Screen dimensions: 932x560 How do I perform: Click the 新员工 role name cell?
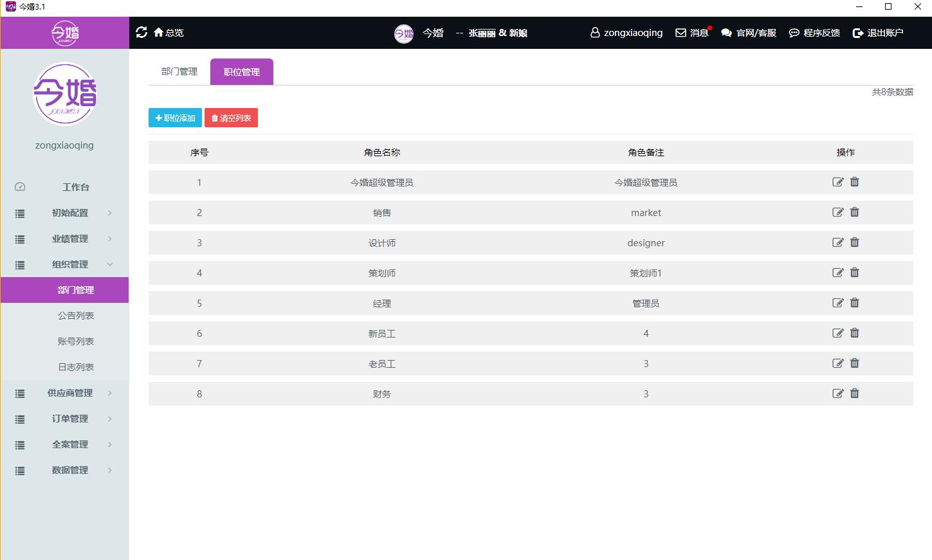click(x=382, y=334)
